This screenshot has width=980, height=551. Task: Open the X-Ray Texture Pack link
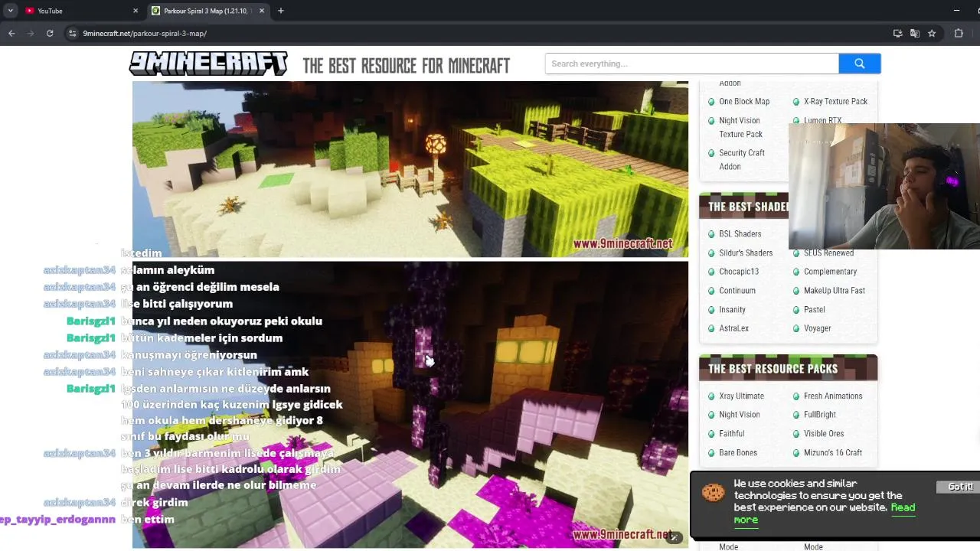point(835,101)
